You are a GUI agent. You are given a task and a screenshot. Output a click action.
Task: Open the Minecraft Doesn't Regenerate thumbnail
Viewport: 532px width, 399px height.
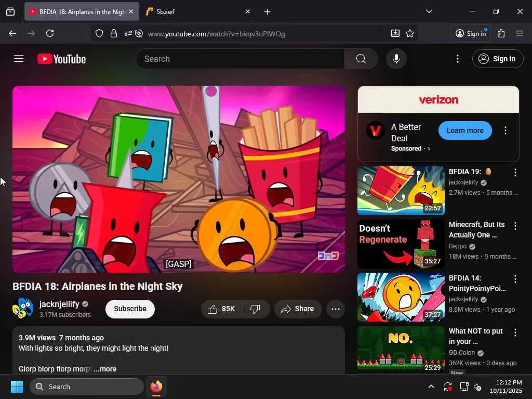click(x=401, y=244)
